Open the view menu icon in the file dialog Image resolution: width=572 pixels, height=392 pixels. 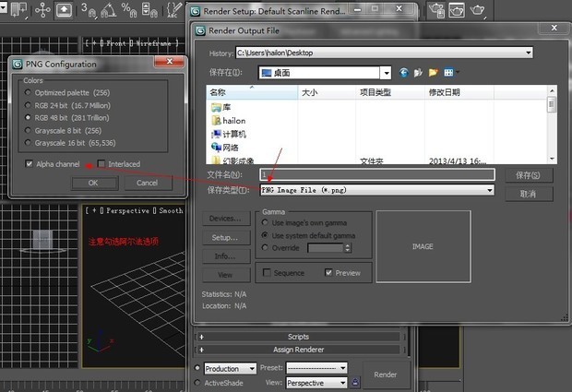point(449,72)
